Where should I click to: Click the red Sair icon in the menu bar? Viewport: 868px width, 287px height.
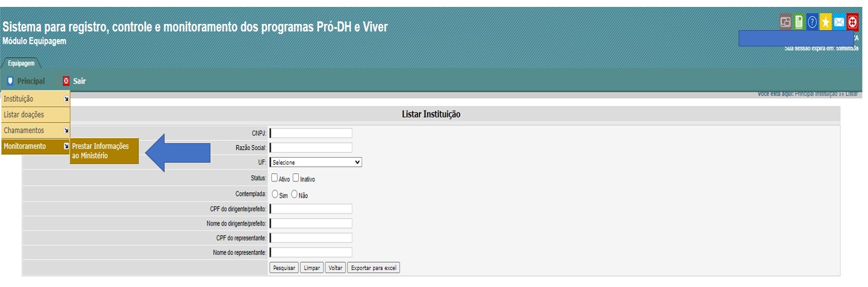67,81
